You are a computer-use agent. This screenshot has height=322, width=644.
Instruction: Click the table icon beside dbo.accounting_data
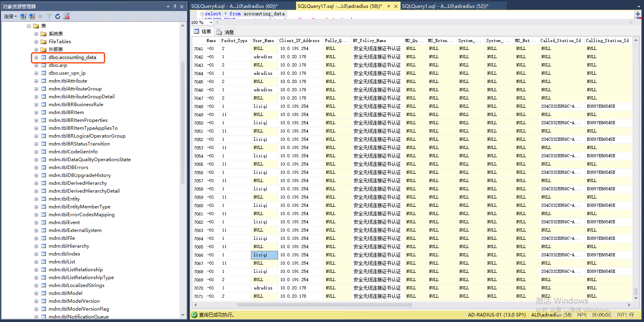pyautogui.click(x=44, y=57)
